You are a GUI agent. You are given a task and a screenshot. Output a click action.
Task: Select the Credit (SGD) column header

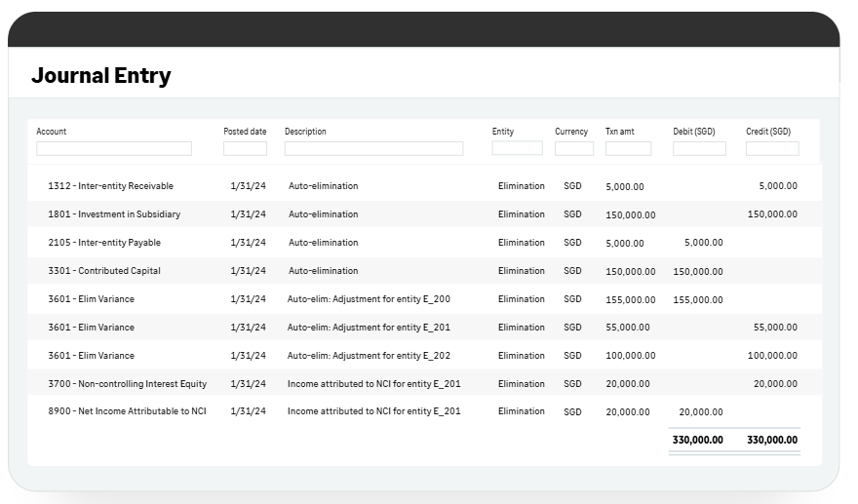pyautogui.click(x=768, y=132)
